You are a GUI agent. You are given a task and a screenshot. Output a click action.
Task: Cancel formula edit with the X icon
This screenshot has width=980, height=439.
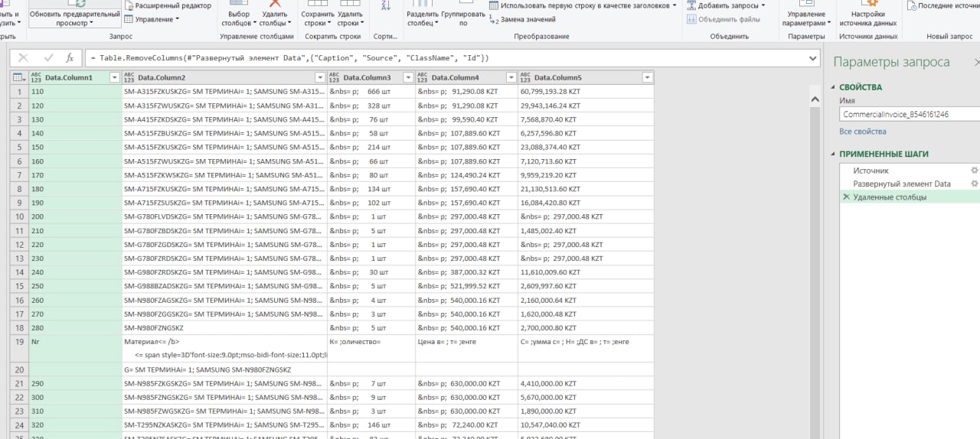click(23, 58)
